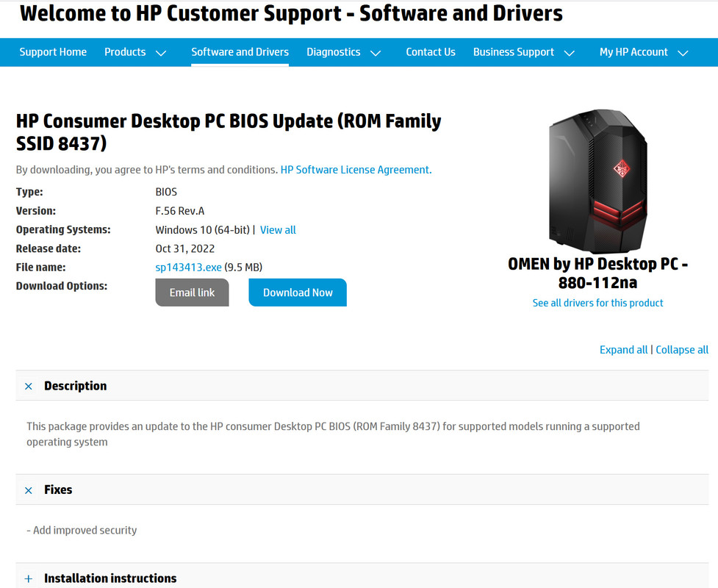Click the 'Add improved security' fix text
The width and height of the screenshot is (718, 588).
(82, 530)
